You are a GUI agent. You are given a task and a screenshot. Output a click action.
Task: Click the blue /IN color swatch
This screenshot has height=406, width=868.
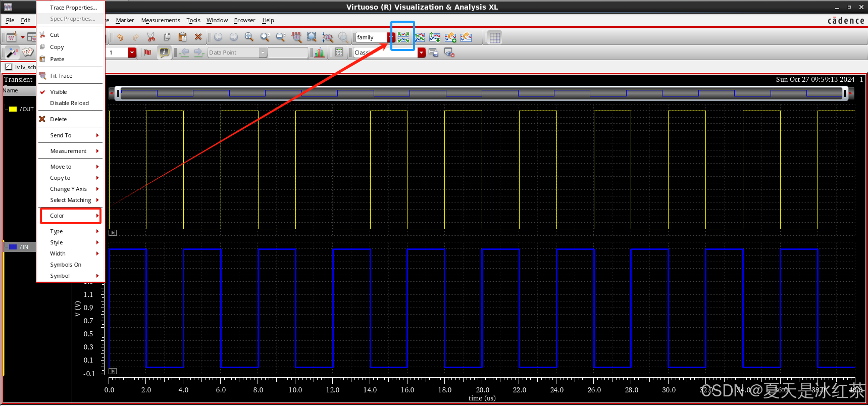13,247
